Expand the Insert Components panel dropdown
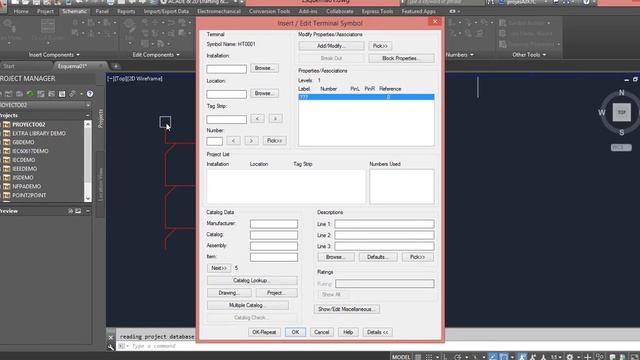Screen dimensions: 640x360 pos(54,55)
